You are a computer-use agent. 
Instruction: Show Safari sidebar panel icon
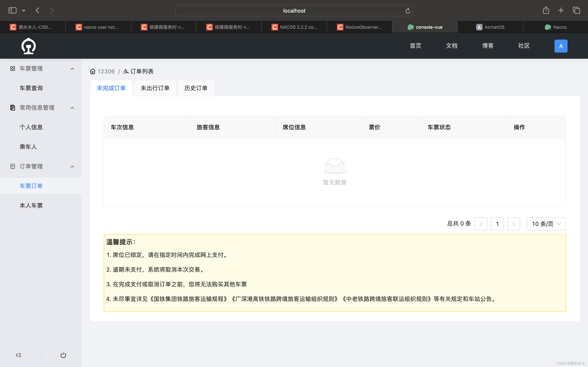pos(12,10)
